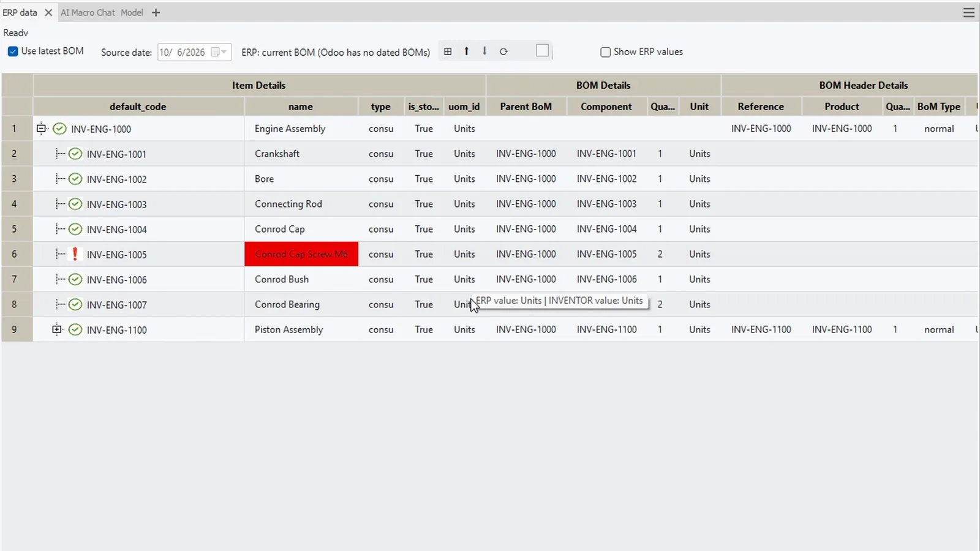Viewport: 980px width, 551px height.
Task: Open the Source date calendar dropdown
Action: 219,52
